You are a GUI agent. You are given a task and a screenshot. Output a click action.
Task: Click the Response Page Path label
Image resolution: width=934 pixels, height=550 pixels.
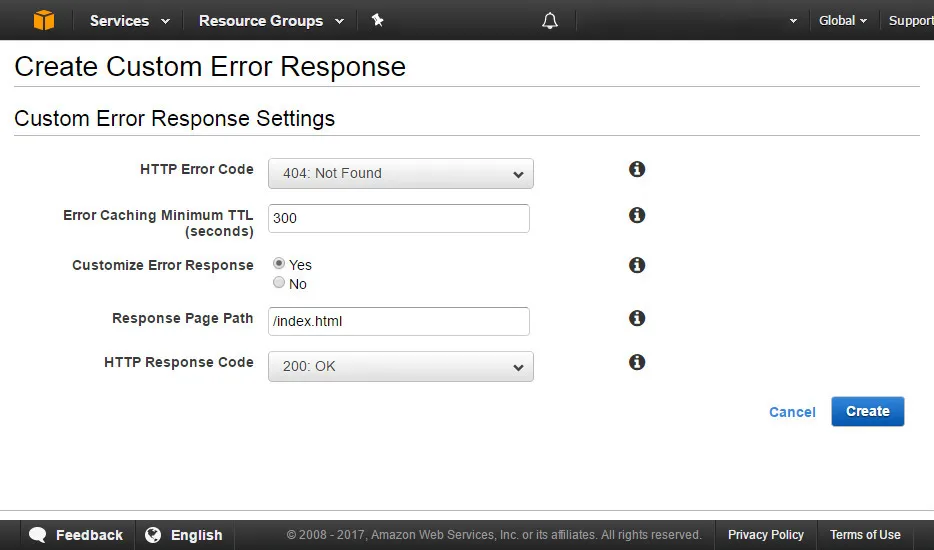182,318
